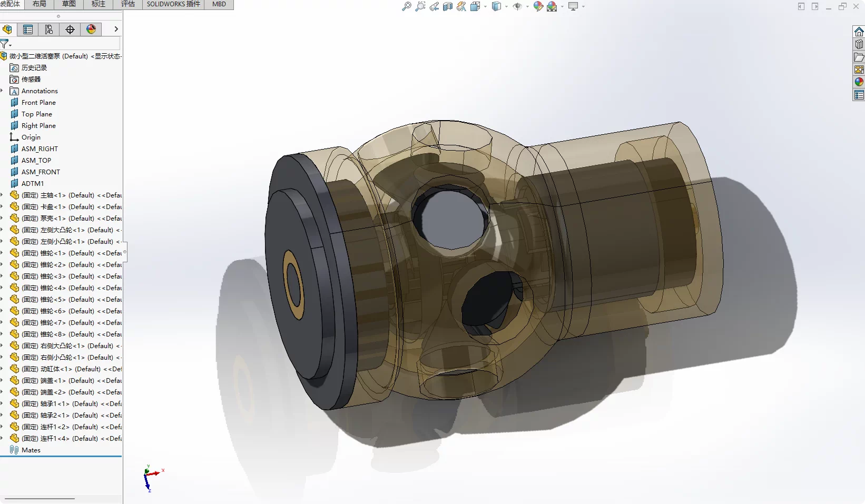Click the Apply Scene icon

click(x=552, y=6)
